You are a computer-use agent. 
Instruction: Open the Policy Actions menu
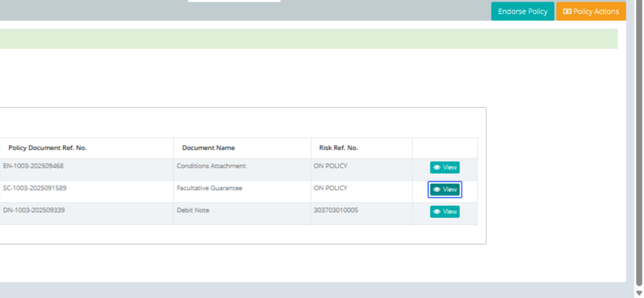coord(591,11)
